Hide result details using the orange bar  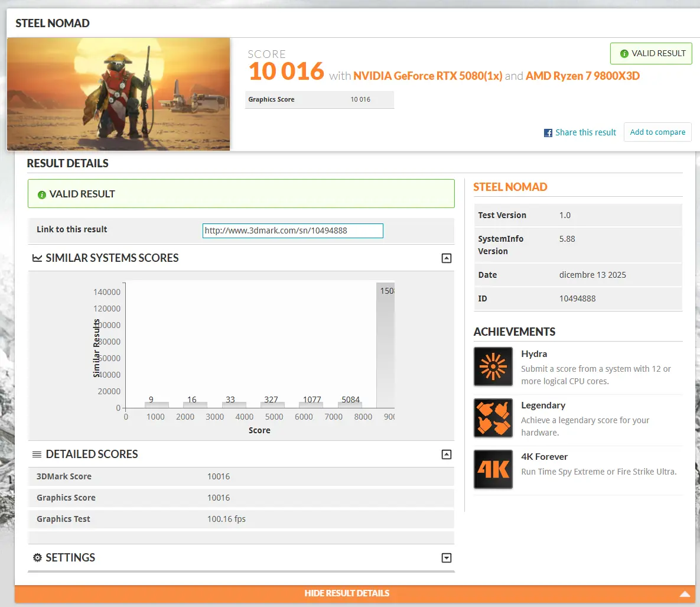(x=347, y=593)
